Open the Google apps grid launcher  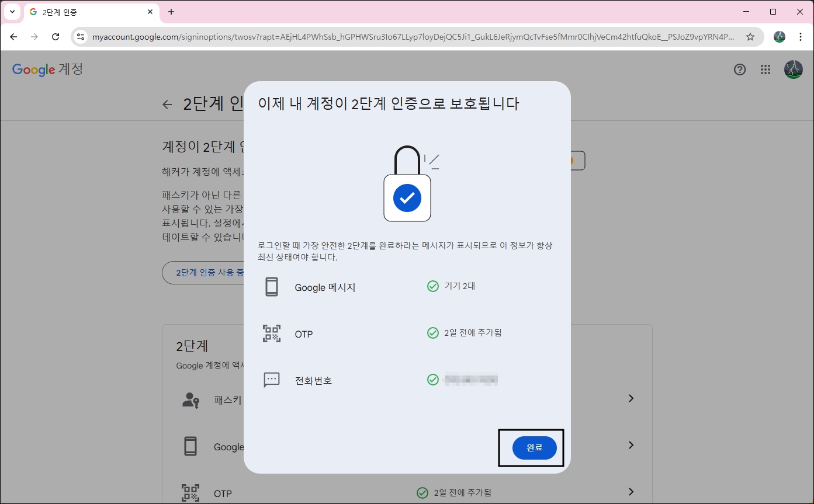tap(765, 69)
